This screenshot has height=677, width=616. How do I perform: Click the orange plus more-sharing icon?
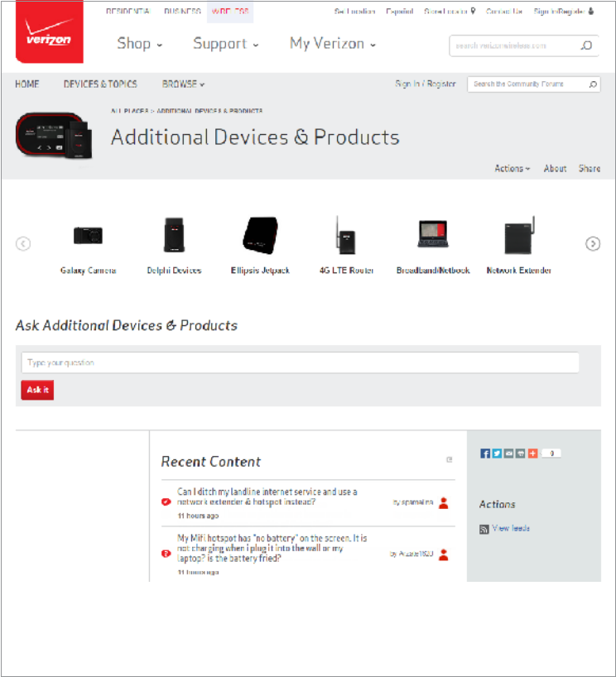[532, 454]
